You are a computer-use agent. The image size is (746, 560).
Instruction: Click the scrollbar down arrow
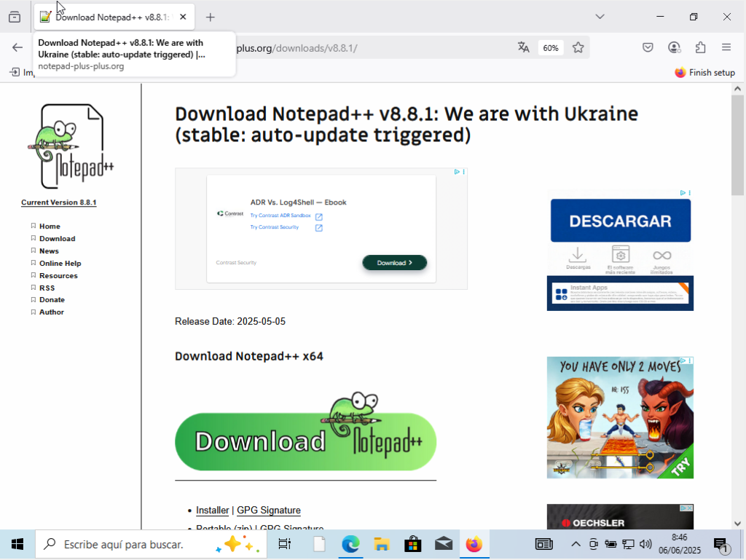click(737, 524)
